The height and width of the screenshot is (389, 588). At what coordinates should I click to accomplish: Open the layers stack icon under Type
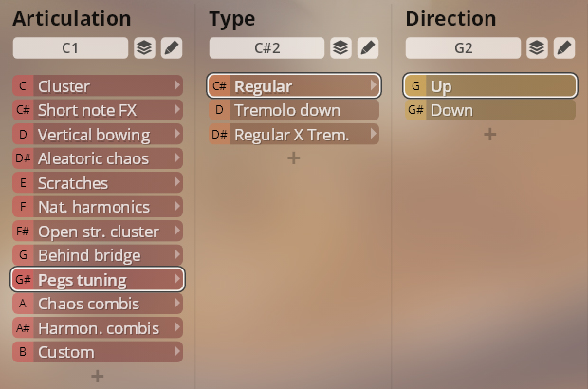click(340, 47)
